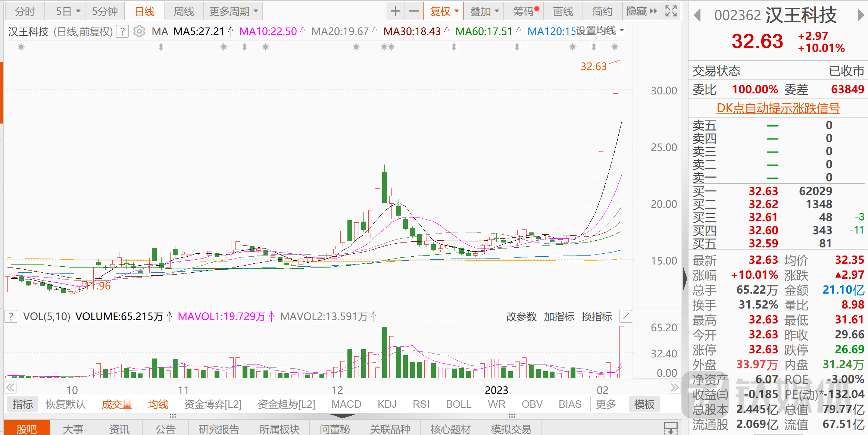Click the help question mark beside chart title
This screenshot has height=435, width=868.
click(122, 31)
